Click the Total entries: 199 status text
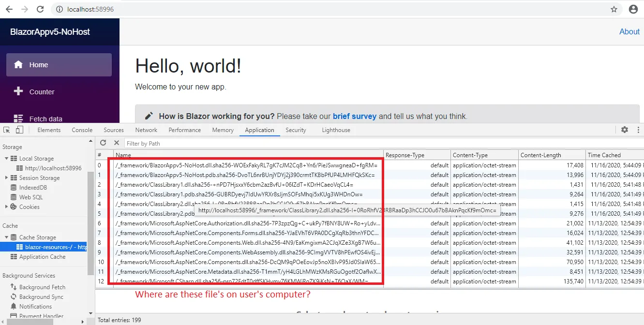The width and height of the screenshot is (644, 325). coord(120,320)
